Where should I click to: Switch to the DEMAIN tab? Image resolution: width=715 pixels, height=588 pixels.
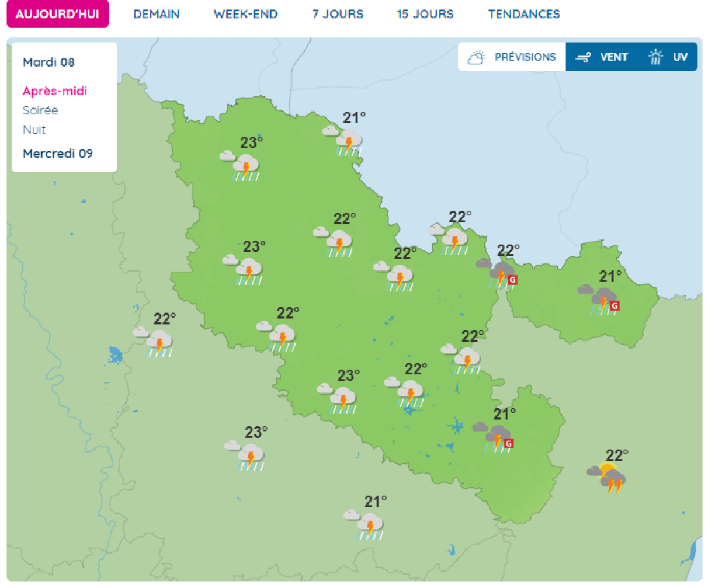tap(156, 14)
